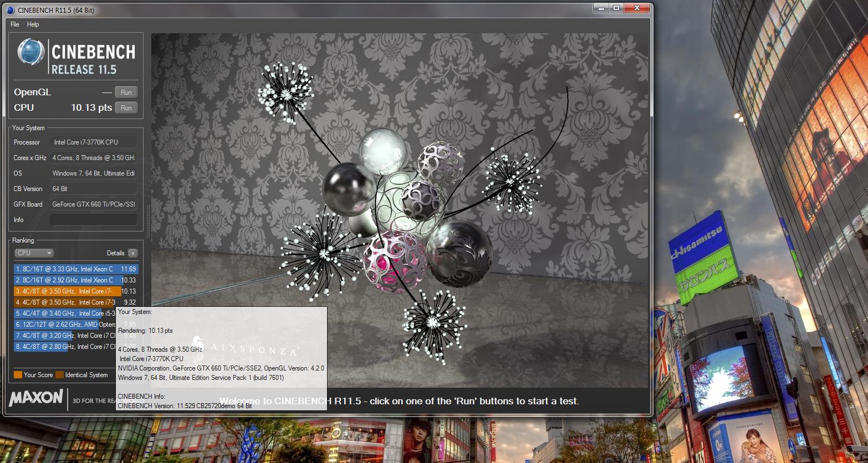This screenshot has height=463, width=868.
Task: Click the Cinebench sphere logo icon
Action: (x=31, y=53)
